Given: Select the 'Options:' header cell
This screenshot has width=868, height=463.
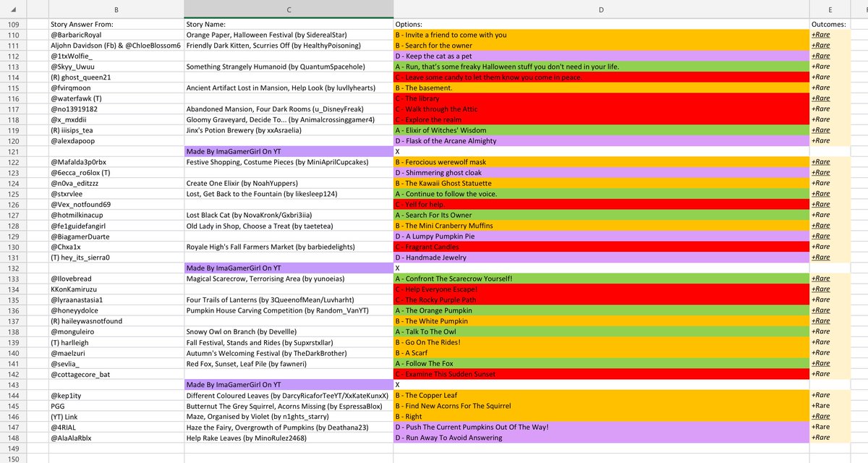Looking at the screenshot, I should pyautogui.click(x=601, y=24).
